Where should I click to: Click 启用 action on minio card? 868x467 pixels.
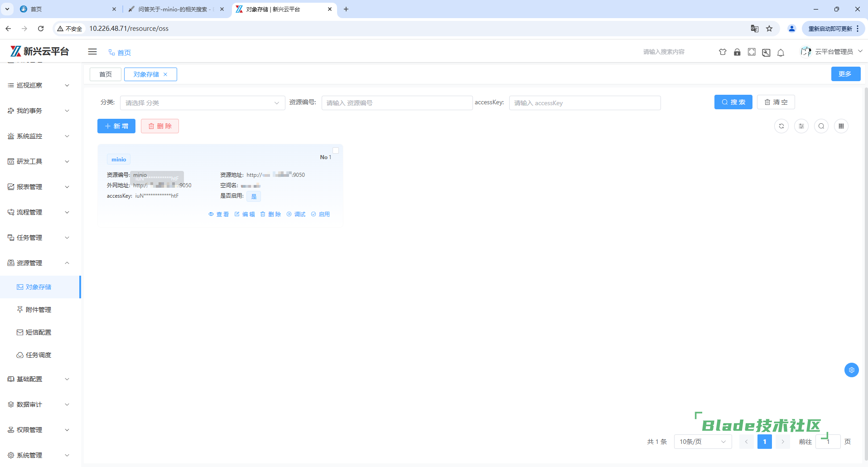[320, 214]
